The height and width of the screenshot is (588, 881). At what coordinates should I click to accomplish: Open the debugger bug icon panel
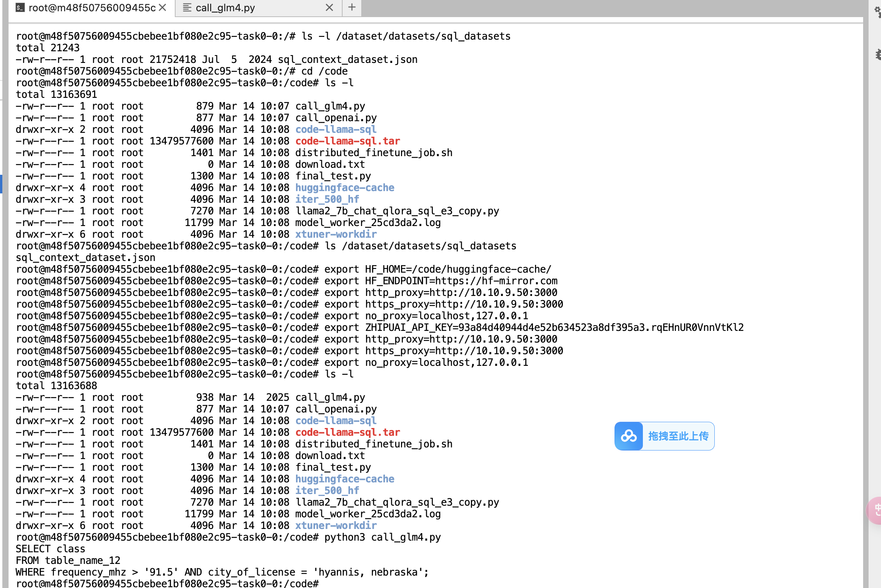tap(878, 54)
